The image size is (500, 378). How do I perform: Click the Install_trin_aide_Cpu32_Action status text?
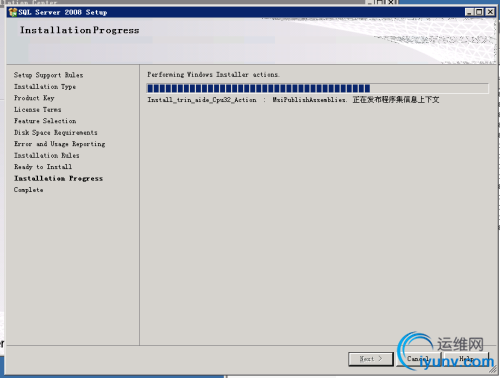[x=293, y=100]
